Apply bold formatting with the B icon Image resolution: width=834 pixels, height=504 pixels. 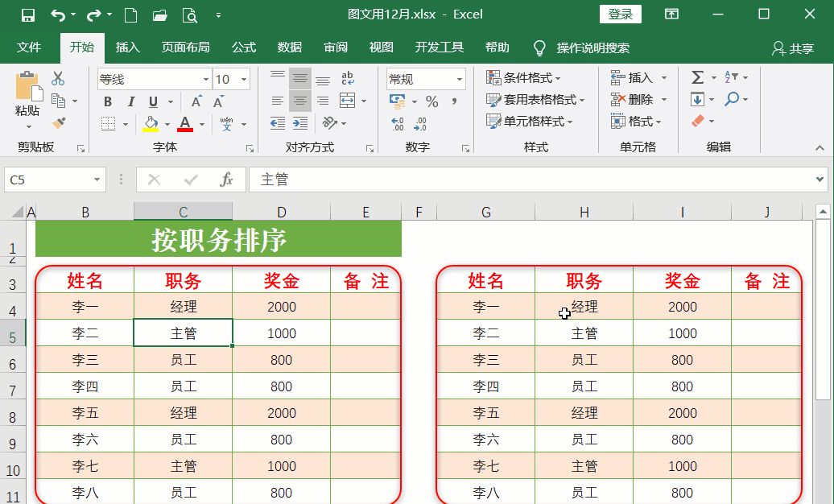click(x=106, y=102)
